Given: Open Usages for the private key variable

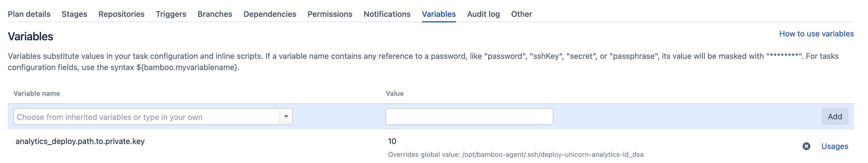Looking at the screenshot, I should click(x=834, y=146).
